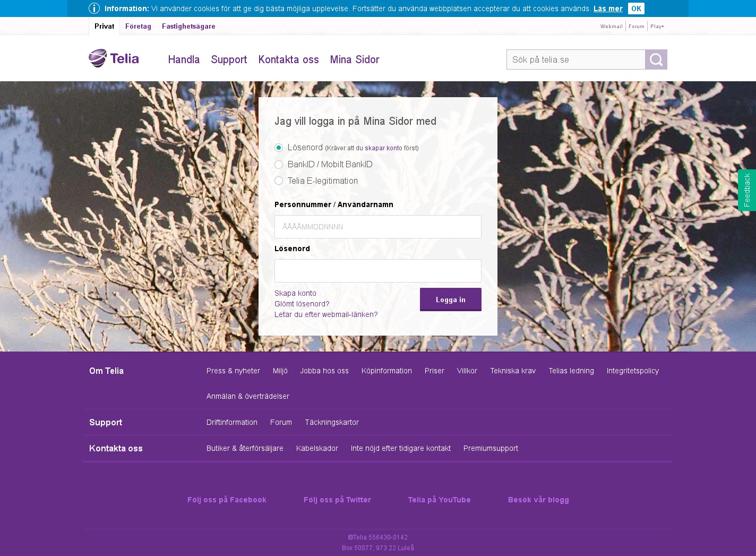
Task: Open the Tekniska krav footer link
Action: coord(513,371)
